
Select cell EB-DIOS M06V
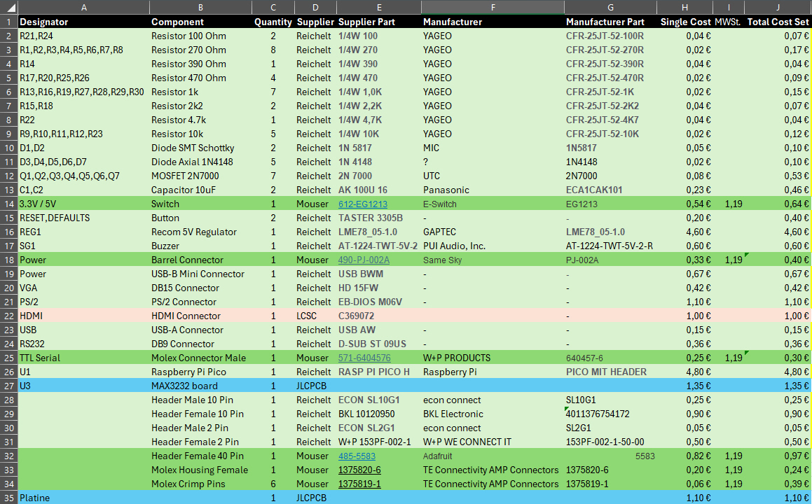tap(378, 302)
